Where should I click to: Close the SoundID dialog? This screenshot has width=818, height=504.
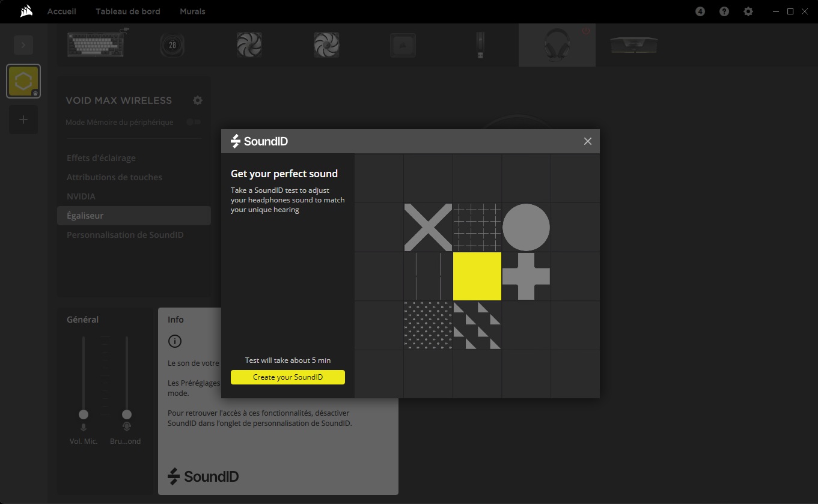(588, 141)
